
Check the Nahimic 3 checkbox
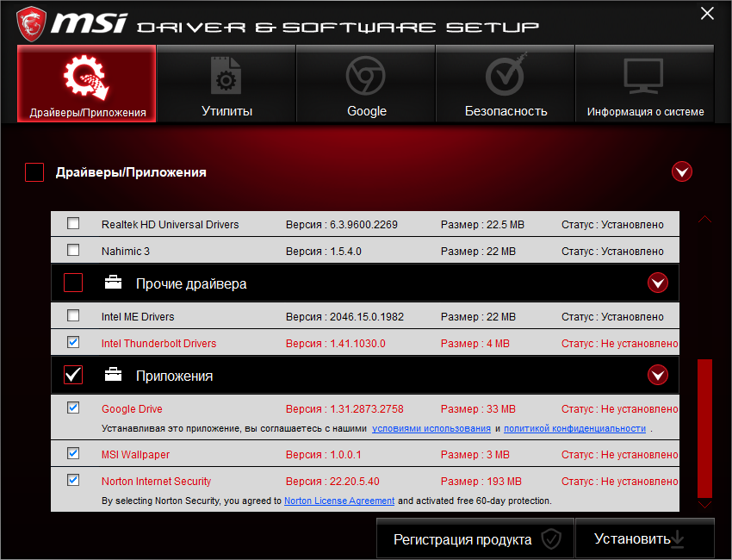(73, 250)
